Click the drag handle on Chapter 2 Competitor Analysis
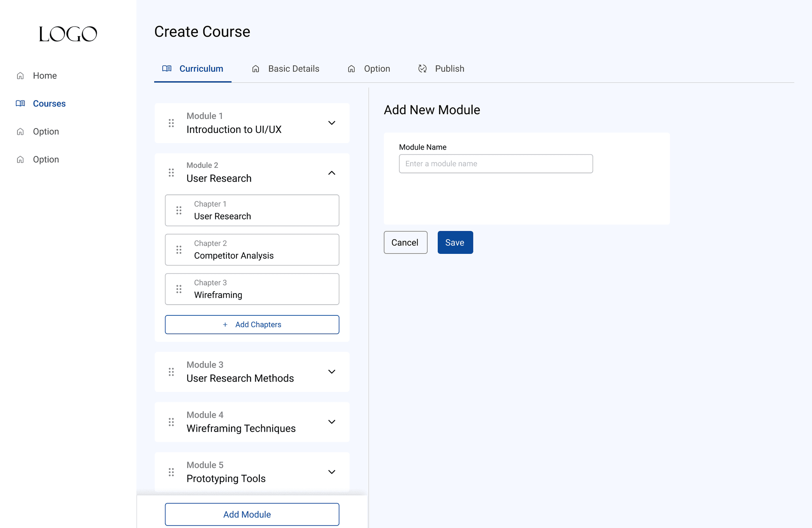The width and height of the screenshot is (812, 528). click(179, 250)
